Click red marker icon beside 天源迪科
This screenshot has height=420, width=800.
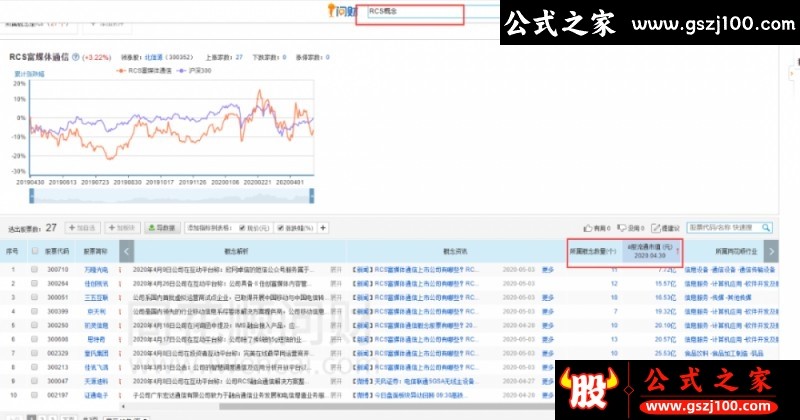120,381
